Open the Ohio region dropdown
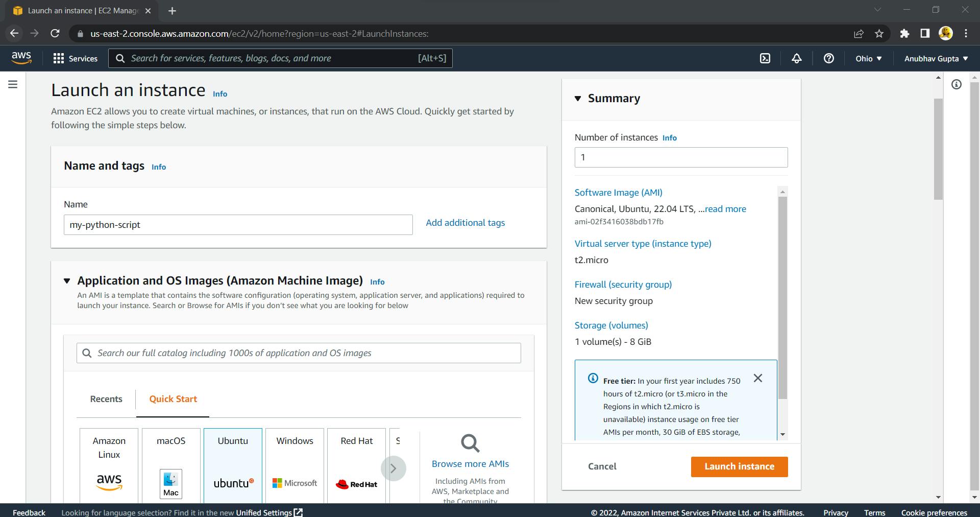This screenshot has height=517, width=980. (869, 59)
